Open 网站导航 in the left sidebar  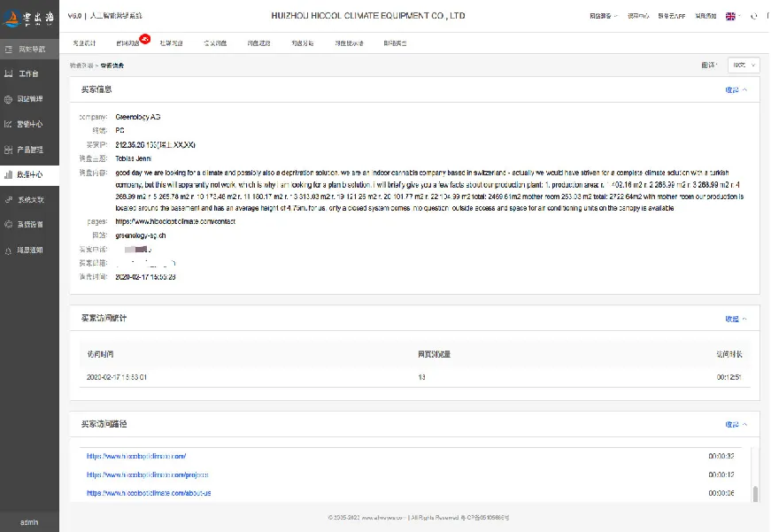(29, 49)
